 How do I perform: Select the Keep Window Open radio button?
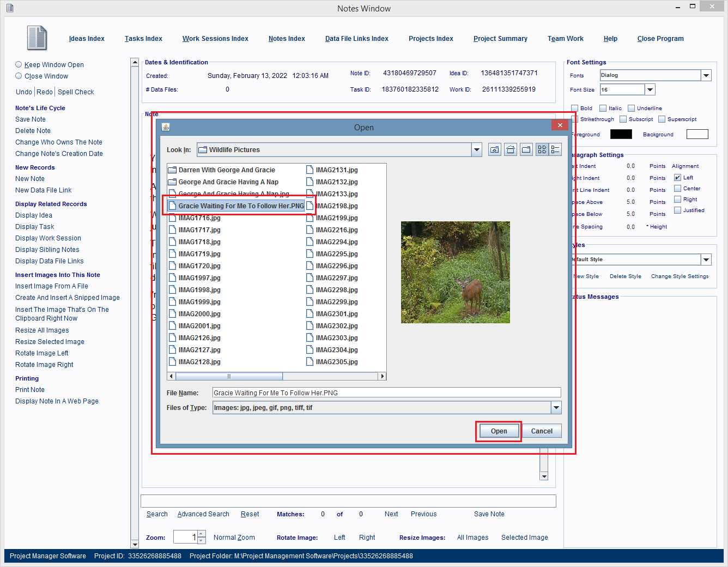point(19,64)
